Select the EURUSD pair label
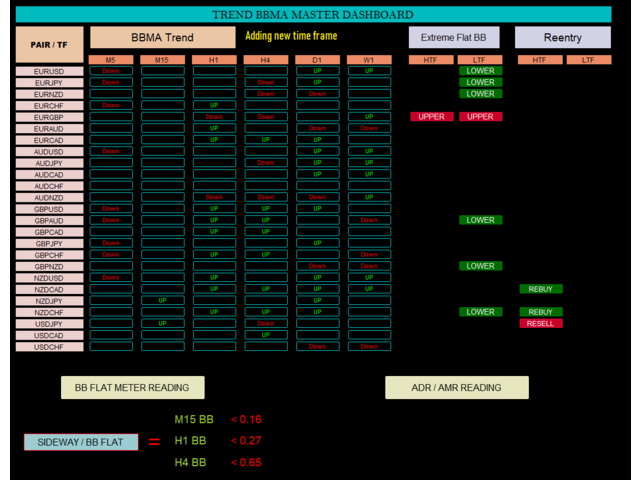640x480 pixels. 49,72
